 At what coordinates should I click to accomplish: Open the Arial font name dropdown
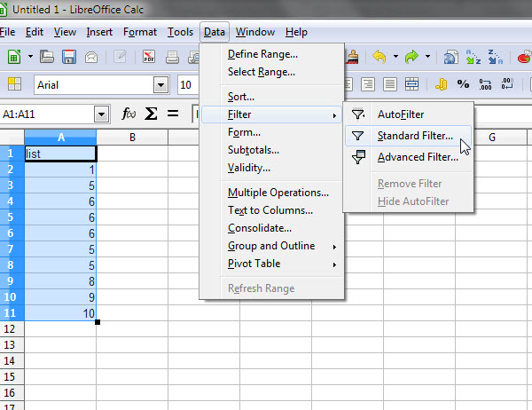[160, 85]
